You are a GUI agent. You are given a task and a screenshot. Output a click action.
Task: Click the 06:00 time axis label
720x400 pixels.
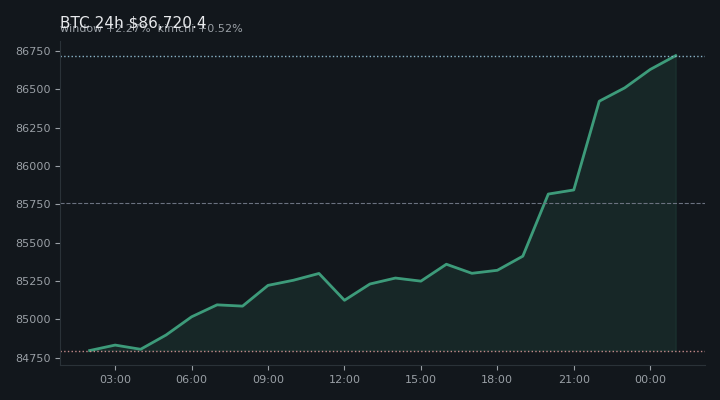coord(191,379)
